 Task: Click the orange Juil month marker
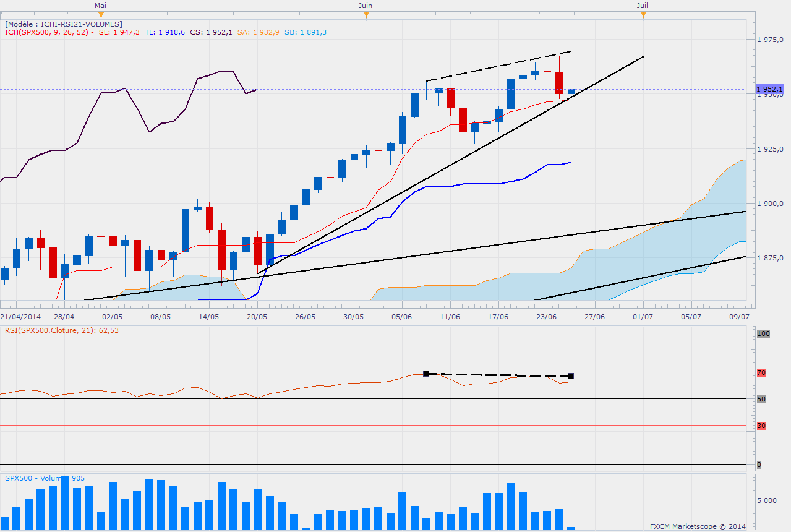click(x=643, y=14)
